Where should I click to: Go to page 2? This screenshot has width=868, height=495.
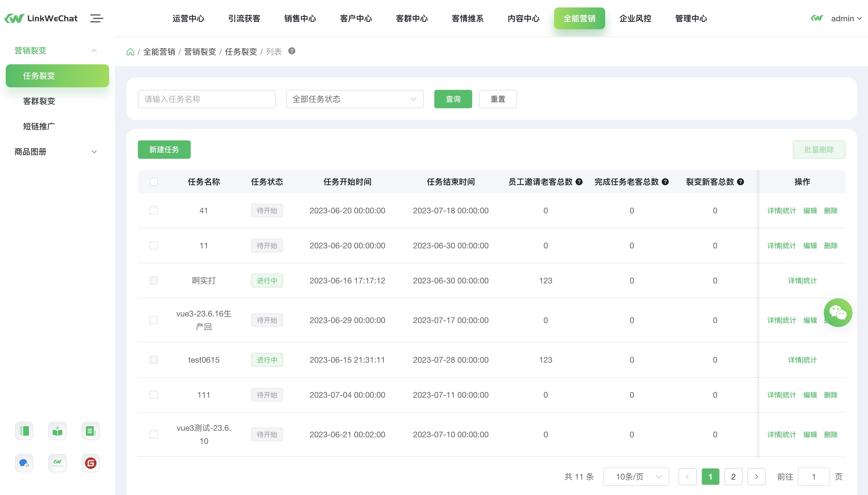click(x=733, y=477)
